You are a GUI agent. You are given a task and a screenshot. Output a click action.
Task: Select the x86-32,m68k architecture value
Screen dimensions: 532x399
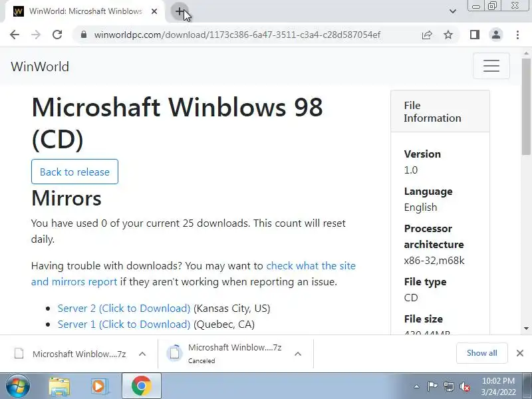click(x=434, y=261)
